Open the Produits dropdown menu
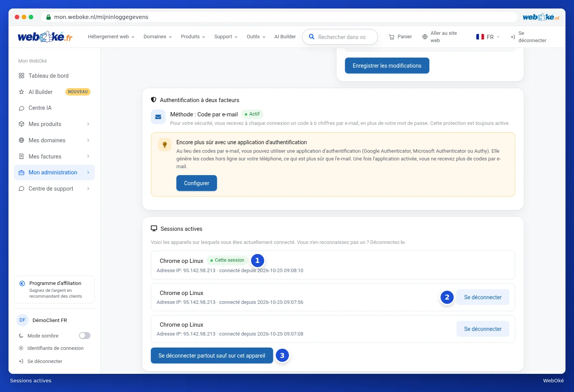574x392 pixels. click(x=193, y=37)
